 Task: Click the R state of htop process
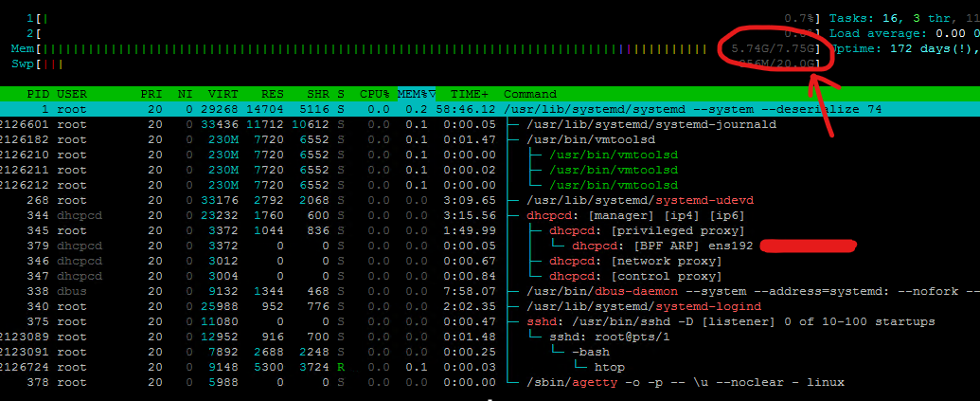pyautogui.click(x=341, y=367)
